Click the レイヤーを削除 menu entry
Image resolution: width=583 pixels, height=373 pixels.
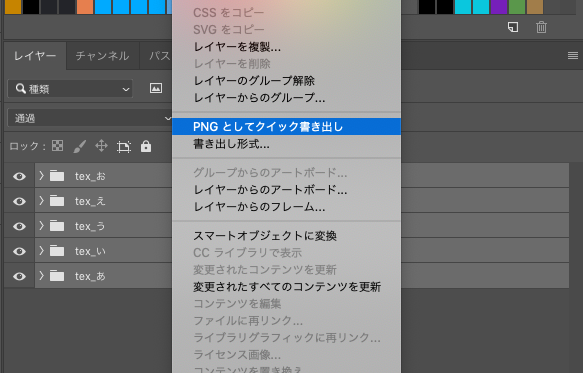(x=286, y=64)
